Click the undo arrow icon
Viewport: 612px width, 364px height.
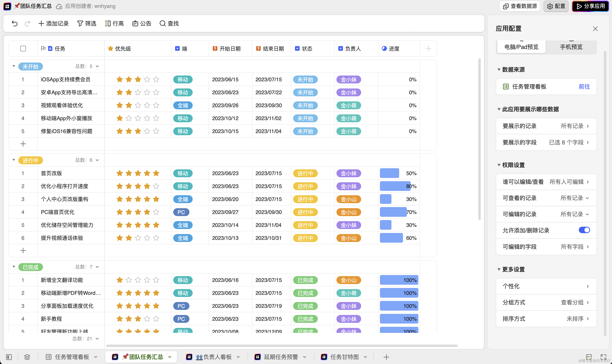point(15,23)
